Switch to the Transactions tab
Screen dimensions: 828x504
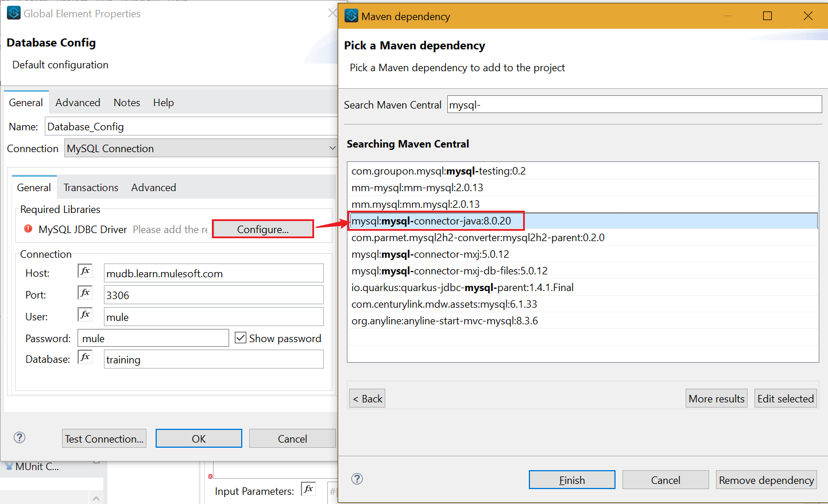click(x=91, y=187)
